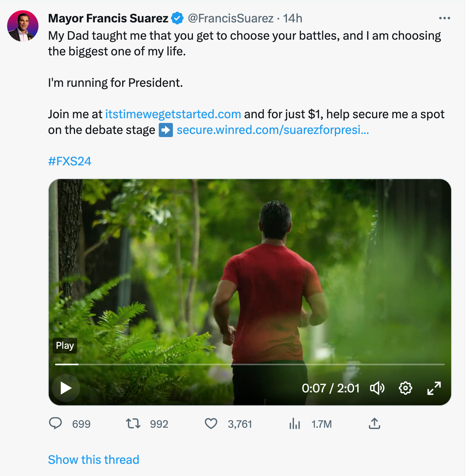
Task: Open the Mayor Francis Suarez profile name
Action: coord(108,18)
